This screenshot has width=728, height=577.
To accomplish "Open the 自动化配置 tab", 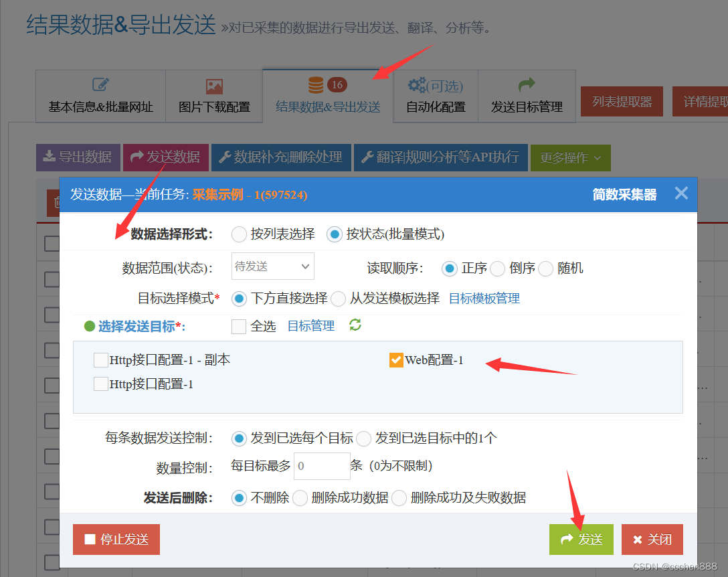I will point(436,96).
